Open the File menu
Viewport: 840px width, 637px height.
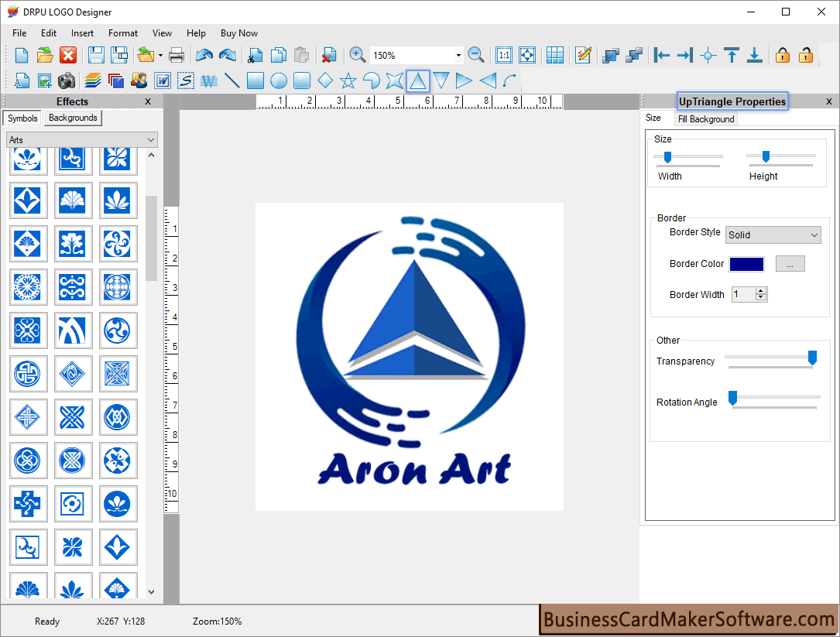pyautogui.click(x=19, y=33)
